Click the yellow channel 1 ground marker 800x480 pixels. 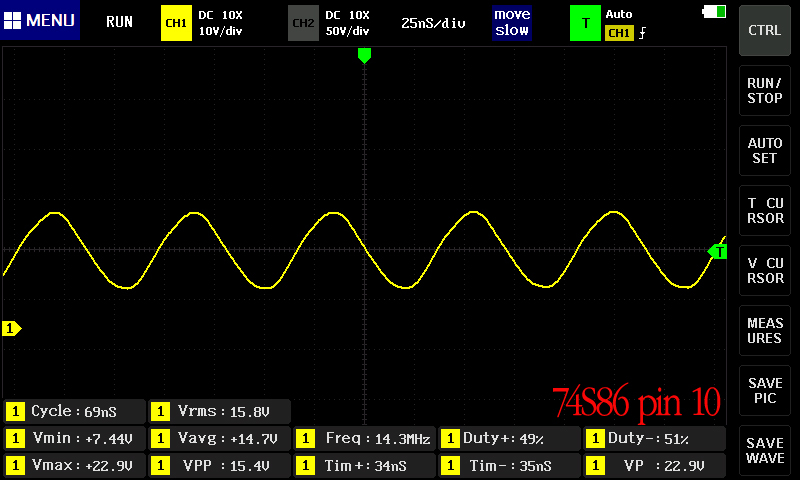pyautogui.click(x=11, y=329)
